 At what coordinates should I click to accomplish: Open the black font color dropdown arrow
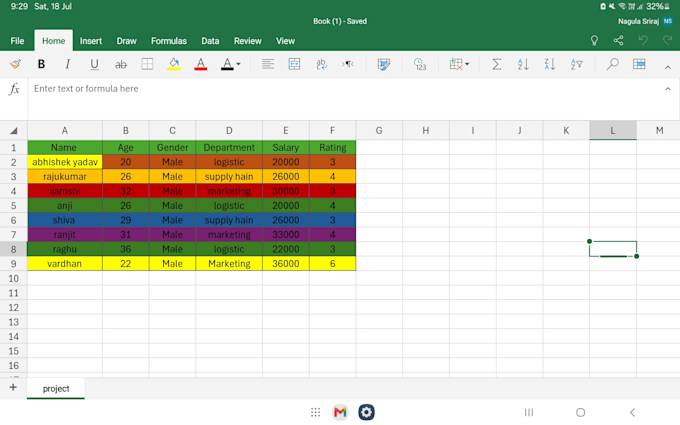[239, 64]
